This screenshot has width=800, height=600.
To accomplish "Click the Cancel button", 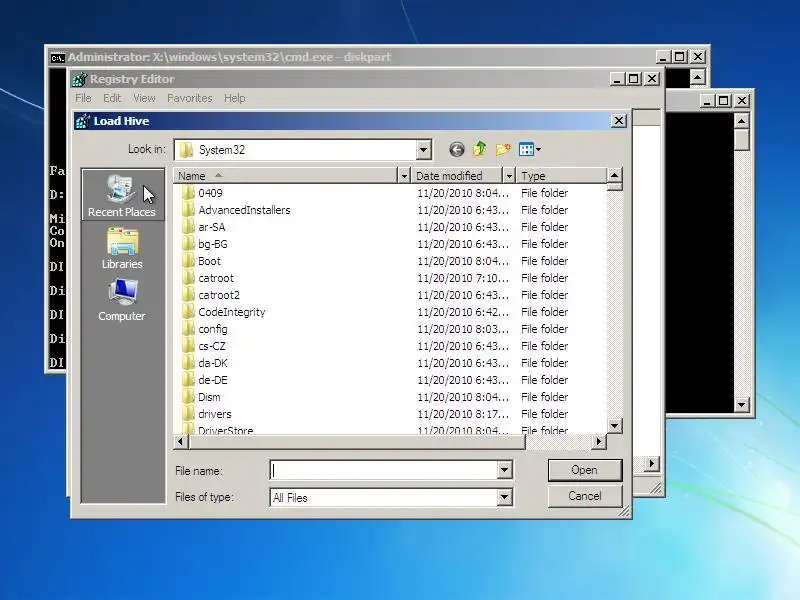I will [585, 496].
